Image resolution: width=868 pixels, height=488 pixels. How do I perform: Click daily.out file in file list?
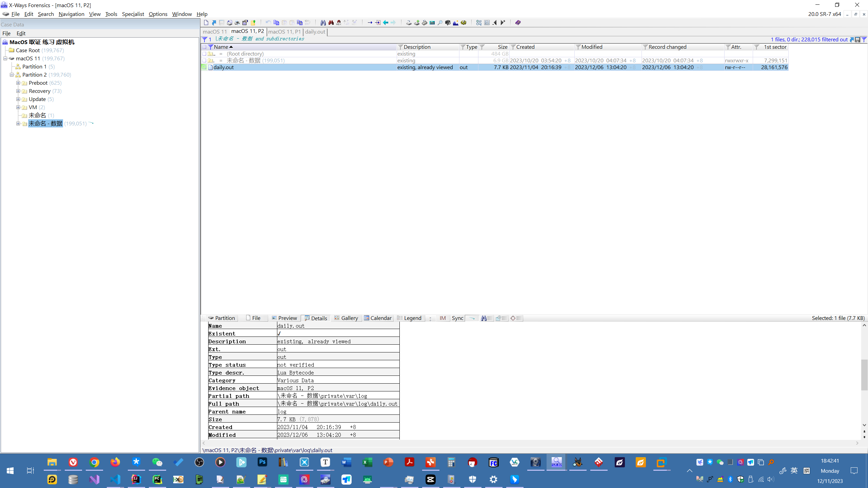[x=223, y=67]
